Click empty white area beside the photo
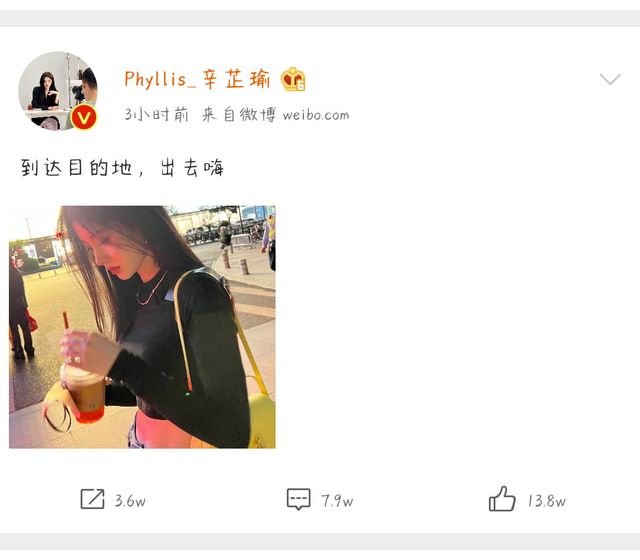 point(449,327)
